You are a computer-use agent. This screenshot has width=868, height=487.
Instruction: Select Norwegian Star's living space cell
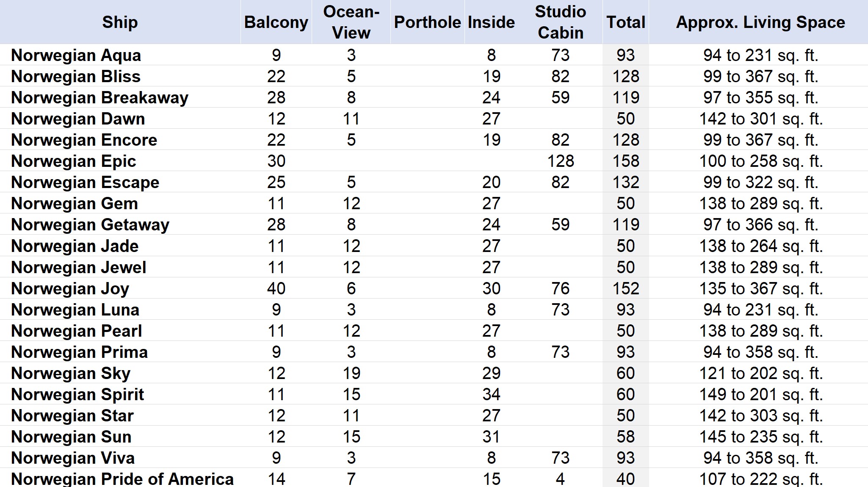coord(760,415)
